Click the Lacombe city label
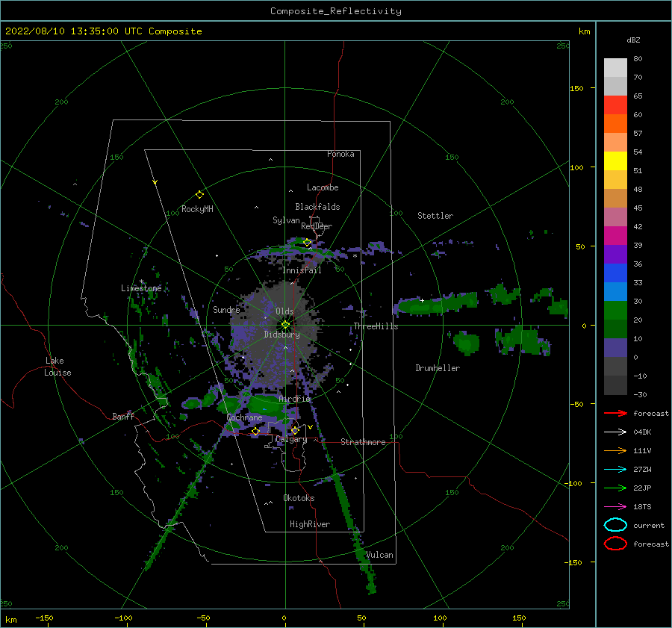Image resolution: width=672 pixels, height=628 pixels. coord(323,187)
